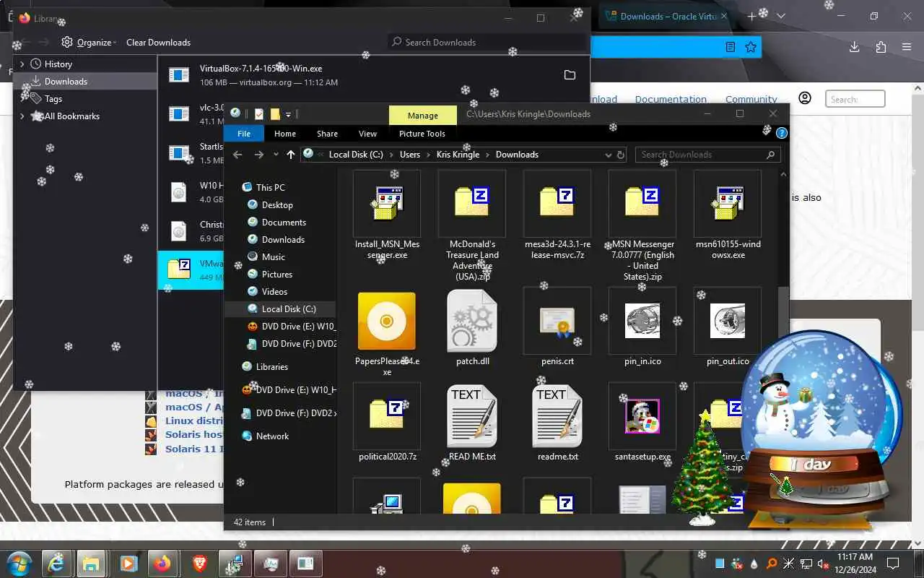Open Community link on VirtualBox page
Image resolution: width=924 pixels, height=578 pixels.
pyautogui.click(x=751, y=99)
